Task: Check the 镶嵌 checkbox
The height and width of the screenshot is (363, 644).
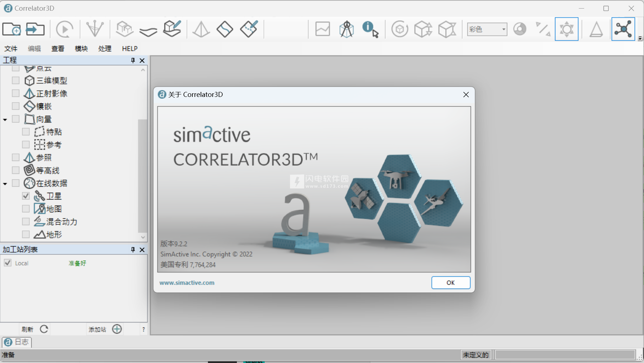Action: coord(16,106)
